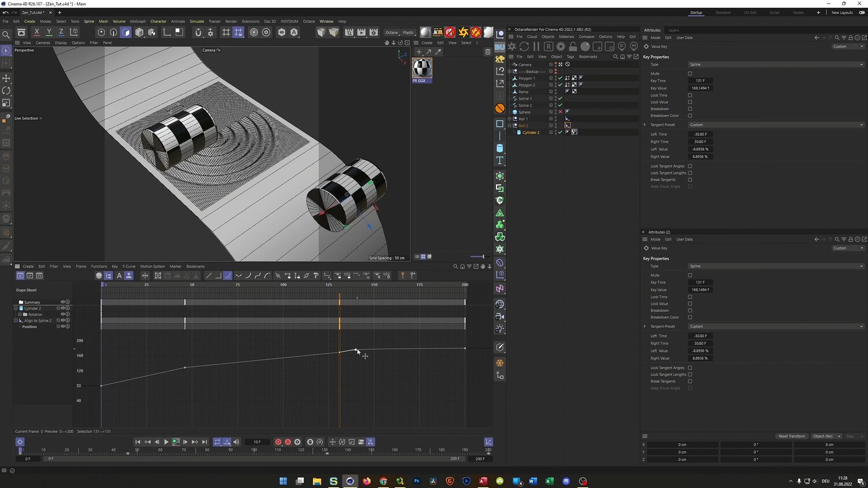The image size is (868, 488).
Task: Check Breakdown in upper Attributes panel
Action: [690, 109]
